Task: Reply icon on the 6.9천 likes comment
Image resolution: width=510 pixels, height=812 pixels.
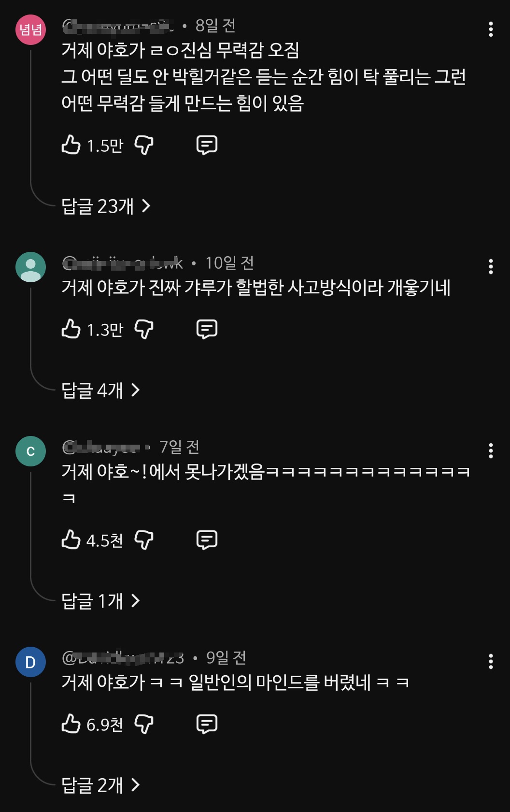Action: [x=207, y=724]
